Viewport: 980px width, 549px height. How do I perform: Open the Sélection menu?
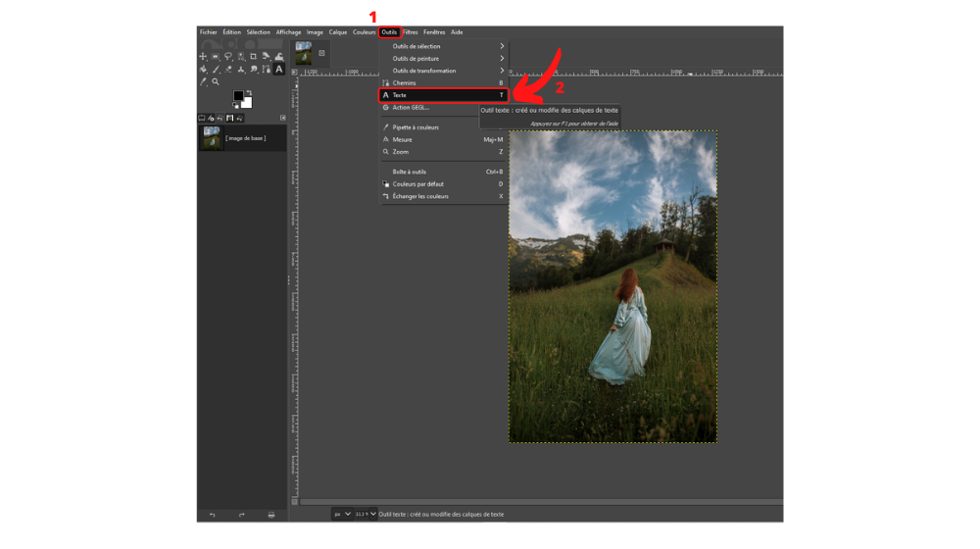tap(258, 32)
